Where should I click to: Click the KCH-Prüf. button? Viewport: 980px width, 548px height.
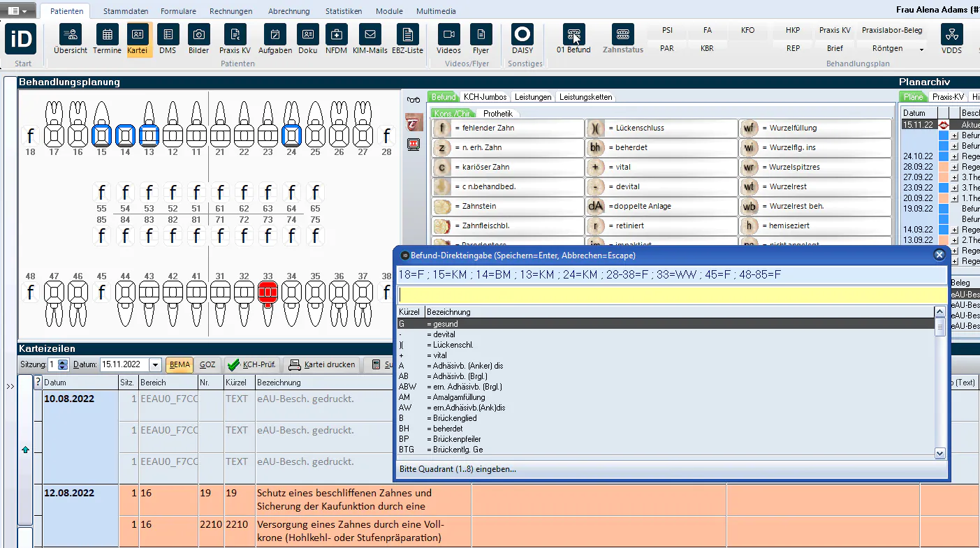click(251, 364)
